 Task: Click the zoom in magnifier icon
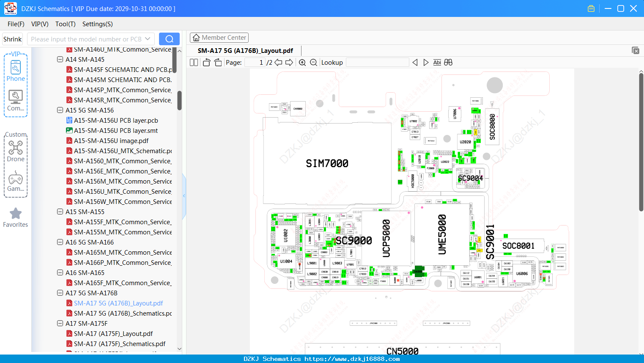[x=302, y=63]
